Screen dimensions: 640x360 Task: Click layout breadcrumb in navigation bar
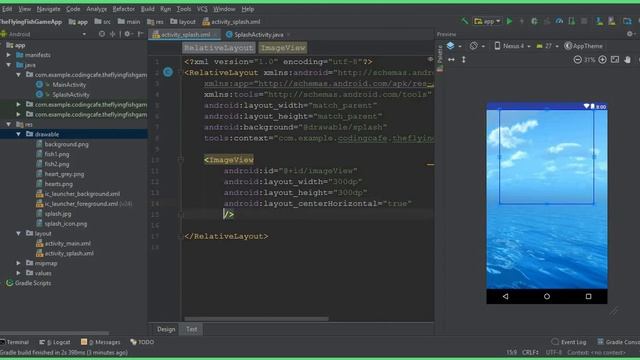183,22
